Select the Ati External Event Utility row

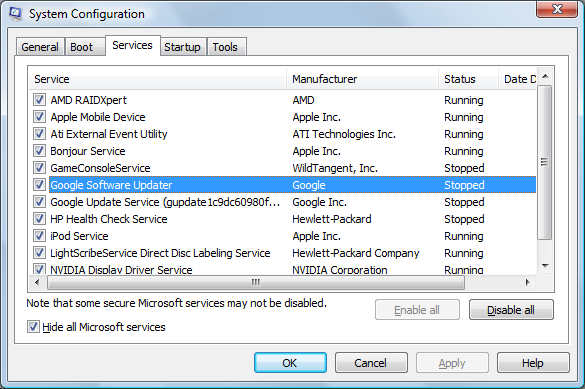(x=283, y=134)
